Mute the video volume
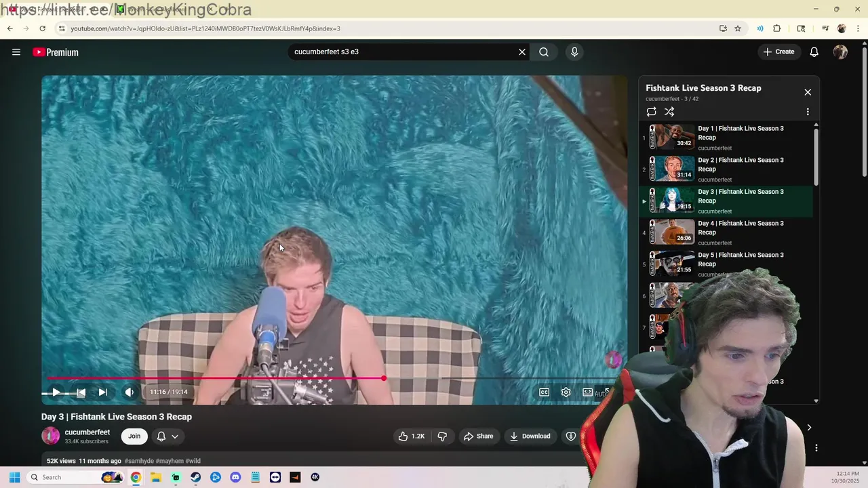Image resolution: width=868 pixels, height=488 pixels. tap(129, 392)
